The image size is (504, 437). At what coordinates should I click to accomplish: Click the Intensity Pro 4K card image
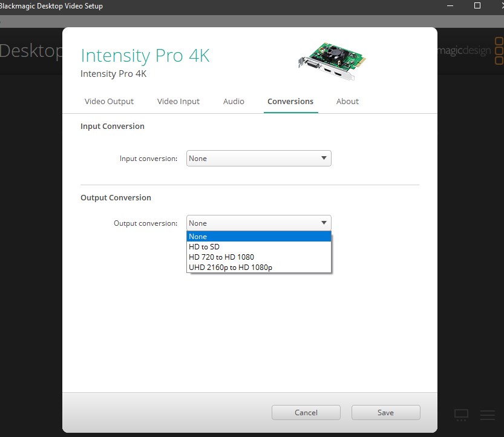[332, 61]
